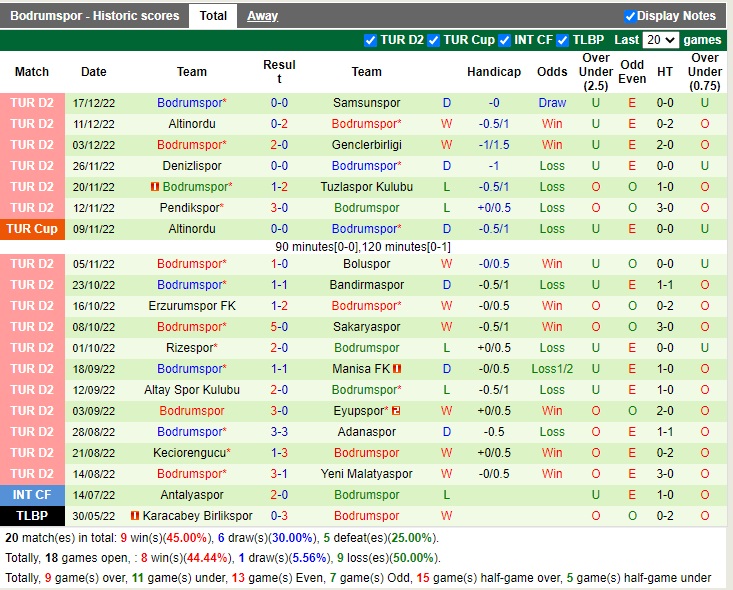This screenshot has width=733, height=590.
Task: Open the Samsunspor team link
Action: (366, 103)
